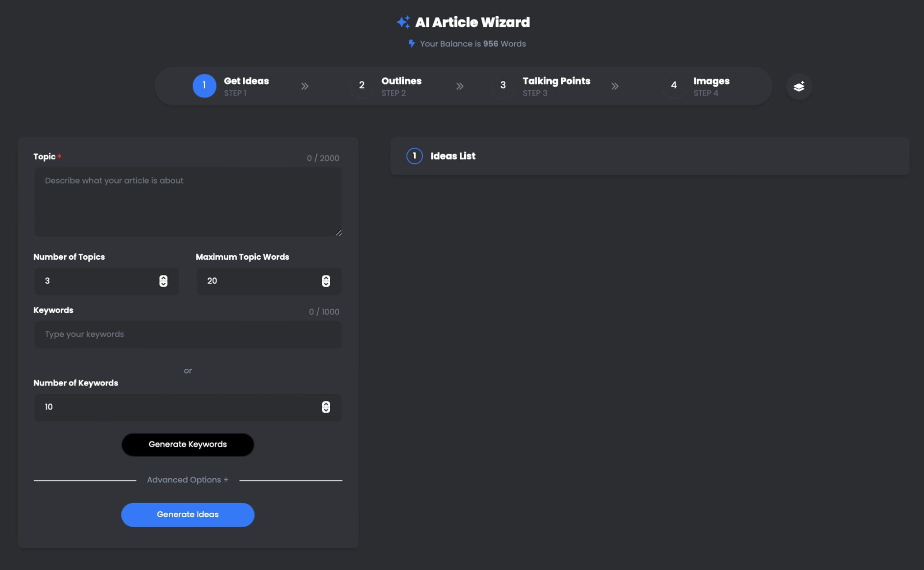
Task: Click the Generate Ideas button
Action: [187, 514]
